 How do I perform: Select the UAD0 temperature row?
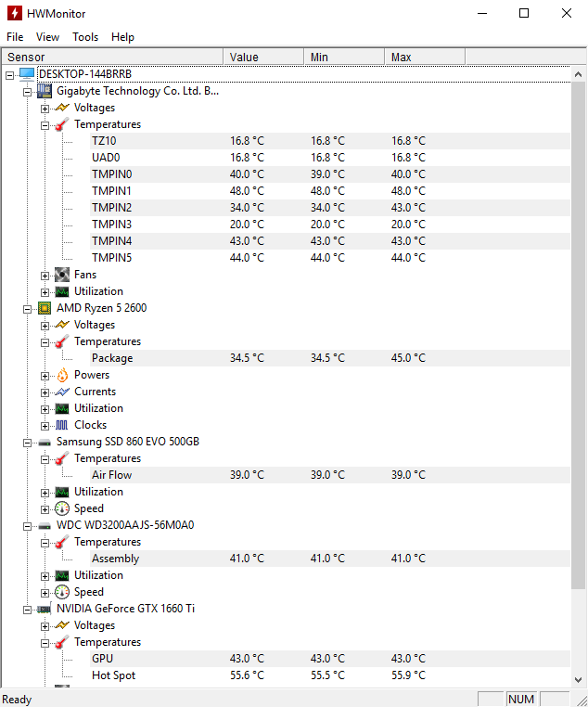point(330,158)
